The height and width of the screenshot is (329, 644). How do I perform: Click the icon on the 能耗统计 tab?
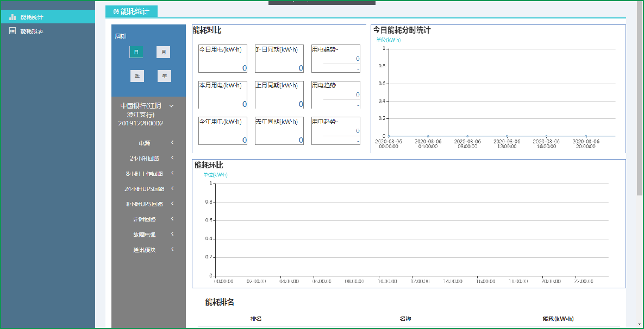pyautogui.click(x=116, y=11)
